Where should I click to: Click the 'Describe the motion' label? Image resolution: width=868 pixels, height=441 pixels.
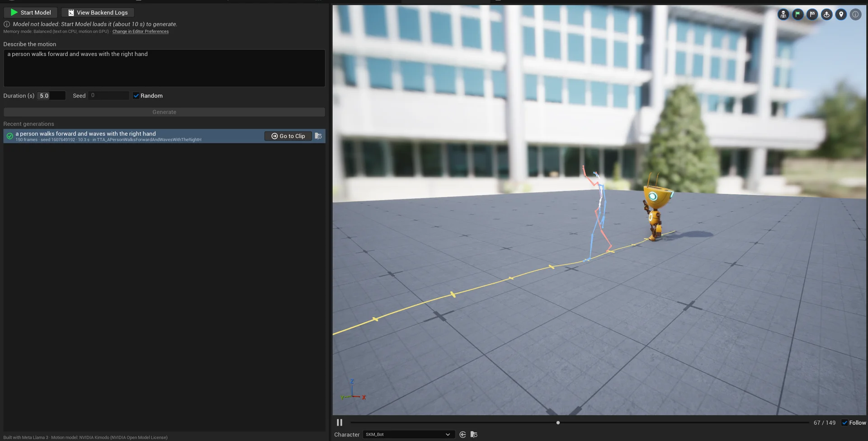click(30, 44)
